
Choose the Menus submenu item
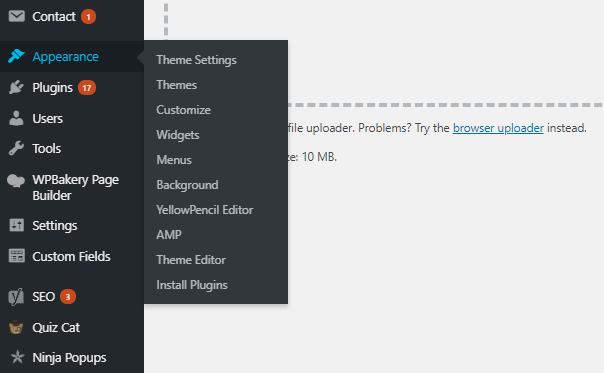click(x=174, y=160)
